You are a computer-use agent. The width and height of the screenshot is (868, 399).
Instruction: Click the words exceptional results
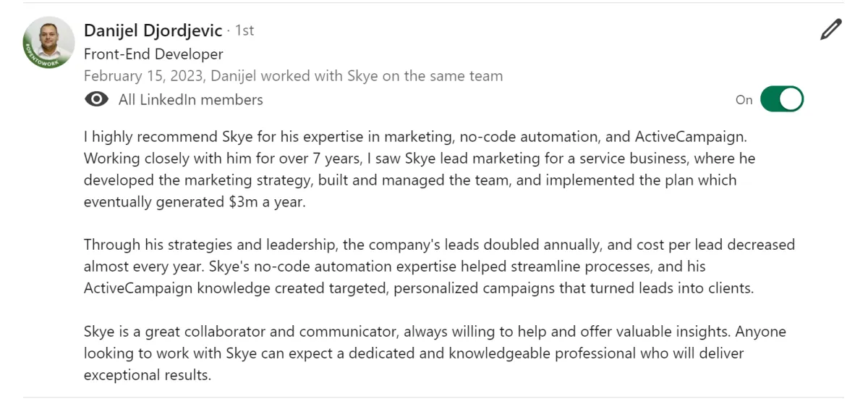click(x=148, y=375)
